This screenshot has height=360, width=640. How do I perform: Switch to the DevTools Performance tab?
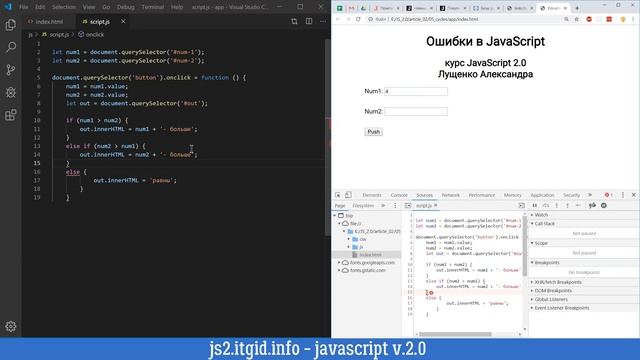pos(481,195)
